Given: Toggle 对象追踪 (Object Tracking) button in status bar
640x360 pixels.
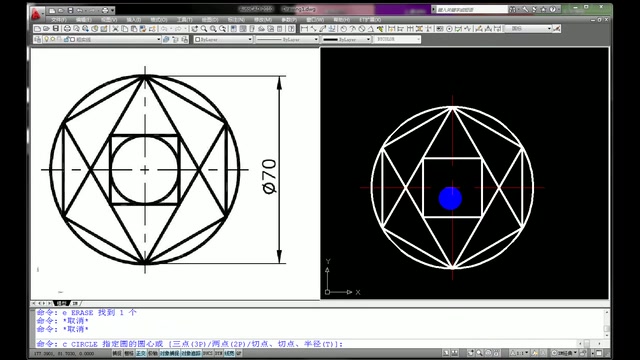Looking at the screenshot, I should click(x=191, y=353).
